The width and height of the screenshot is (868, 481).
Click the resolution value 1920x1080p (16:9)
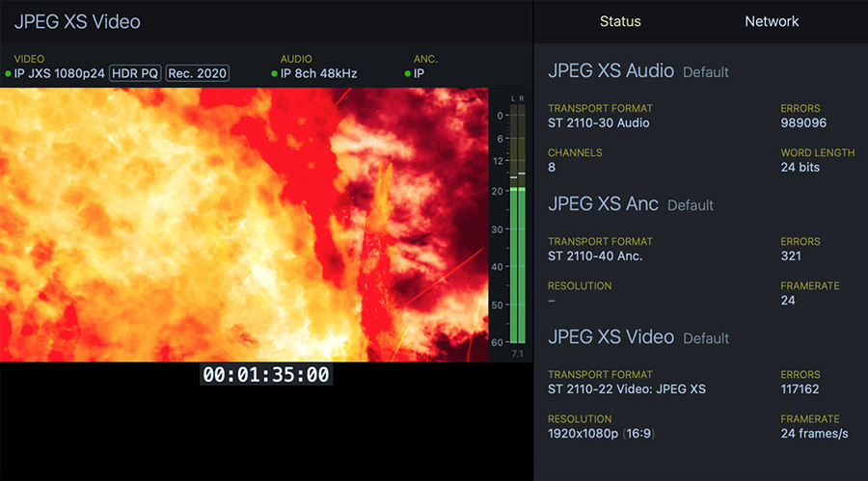click(x=601, y=434)
